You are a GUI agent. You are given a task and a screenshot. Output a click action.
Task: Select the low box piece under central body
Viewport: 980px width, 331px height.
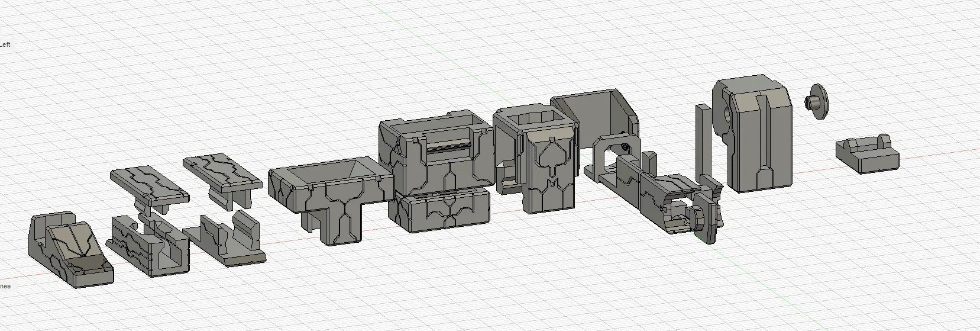[439, 209]
